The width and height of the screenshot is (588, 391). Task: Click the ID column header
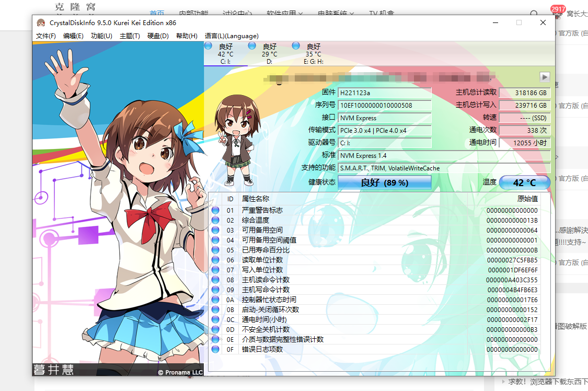[x=230, y=199]
